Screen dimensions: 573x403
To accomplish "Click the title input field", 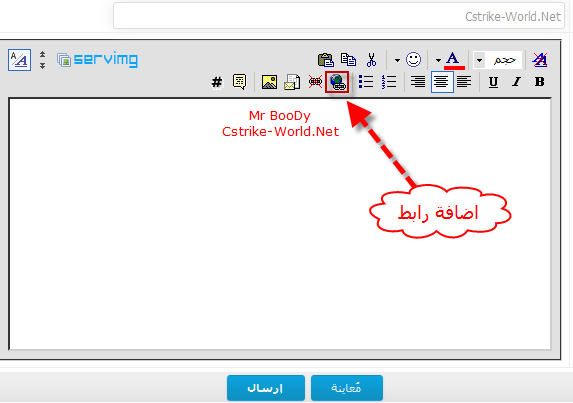I will point(339,15).
